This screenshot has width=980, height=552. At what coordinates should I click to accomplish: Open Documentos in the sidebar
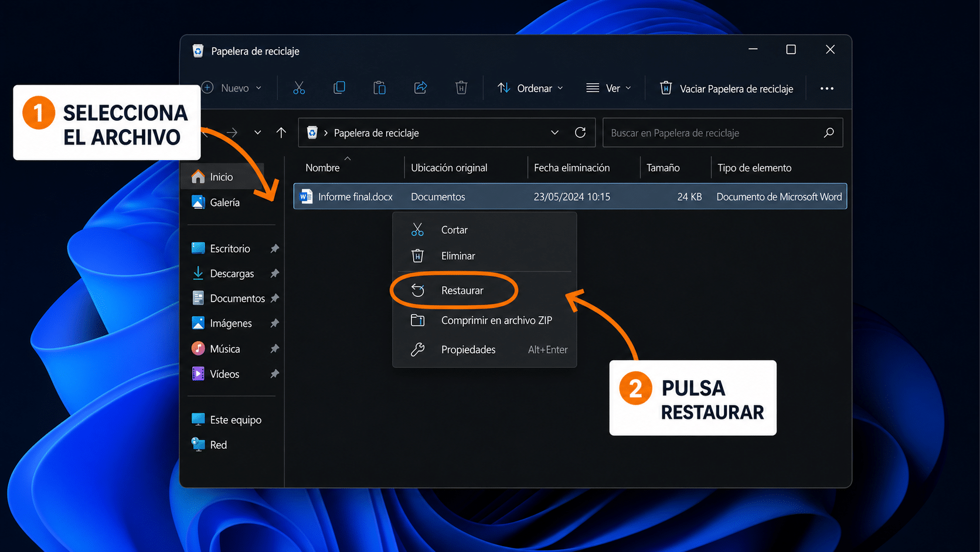pos(230,298)
